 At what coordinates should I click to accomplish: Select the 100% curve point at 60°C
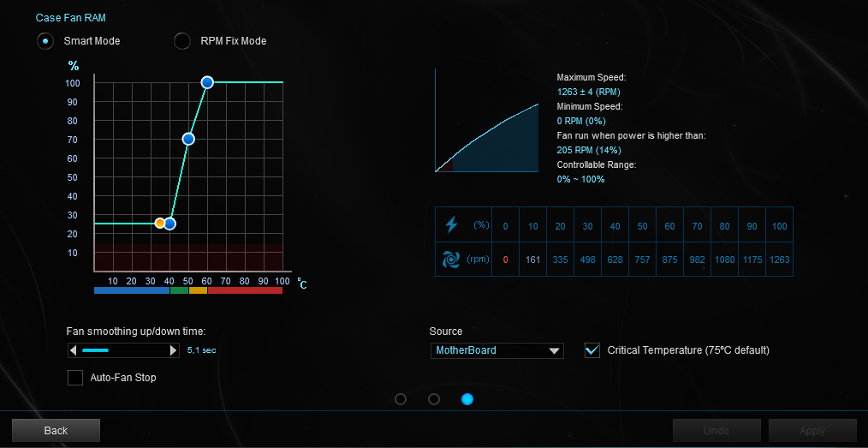pos(207,82)
